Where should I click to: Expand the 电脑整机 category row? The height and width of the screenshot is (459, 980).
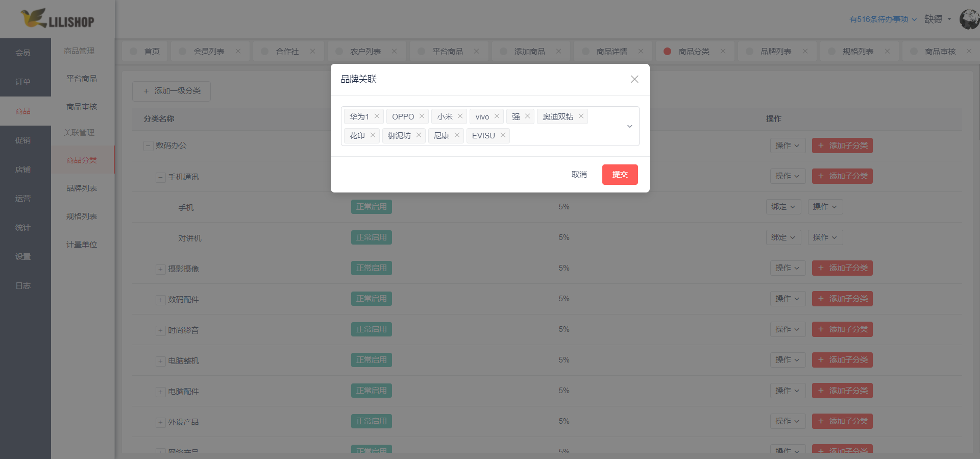160,361
